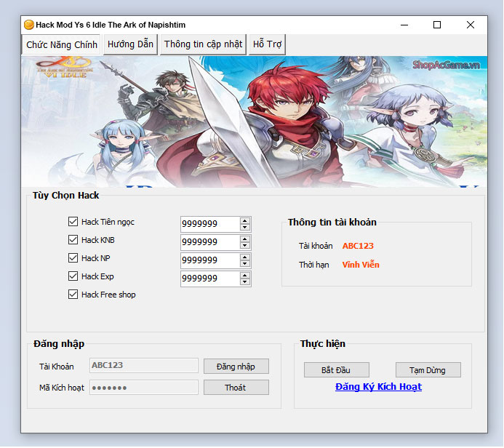The width and height of the screenshot is (504, 448).
Task: Increase Hack NP value with up arrow
Action: 245,257
